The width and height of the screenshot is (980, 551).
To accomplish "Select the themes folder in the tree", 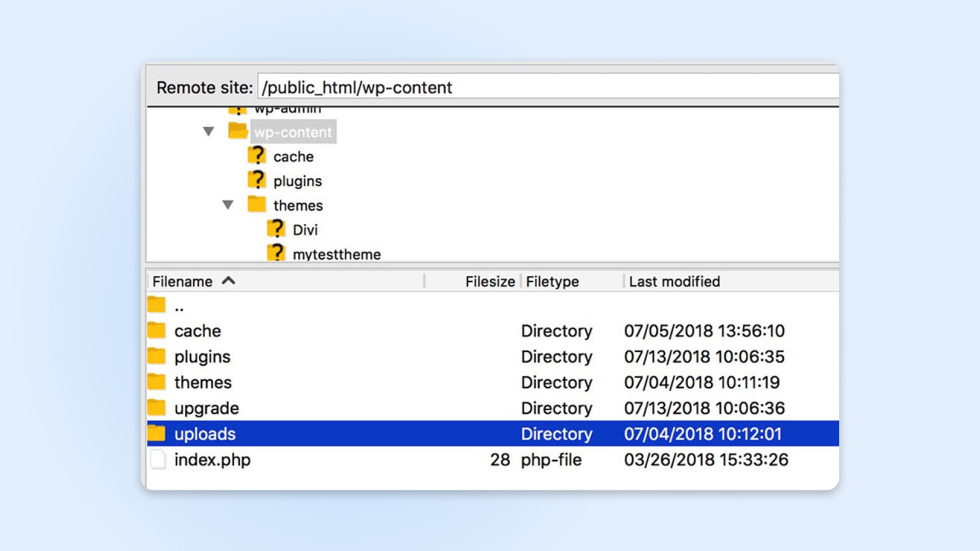I will tap(297, 205).
